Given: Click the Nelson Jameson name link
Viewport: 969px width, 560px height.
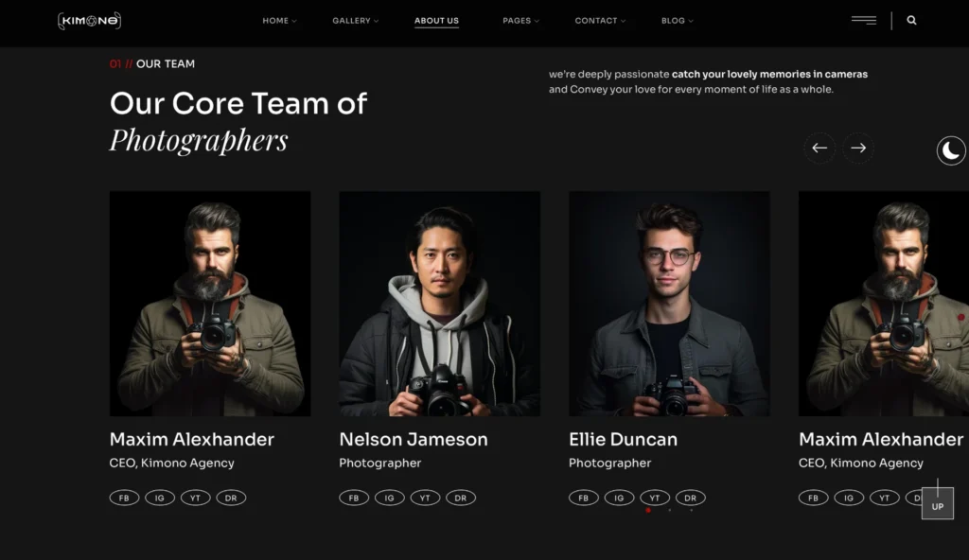Looking at the screenshot, I should click(414, 439).
